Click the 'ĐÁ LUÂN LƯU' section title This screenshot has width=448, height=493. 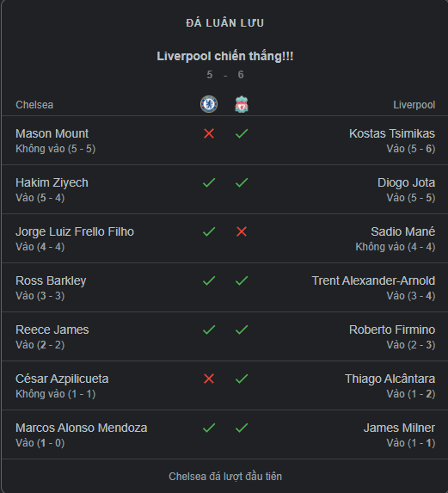tap(225, 23)
